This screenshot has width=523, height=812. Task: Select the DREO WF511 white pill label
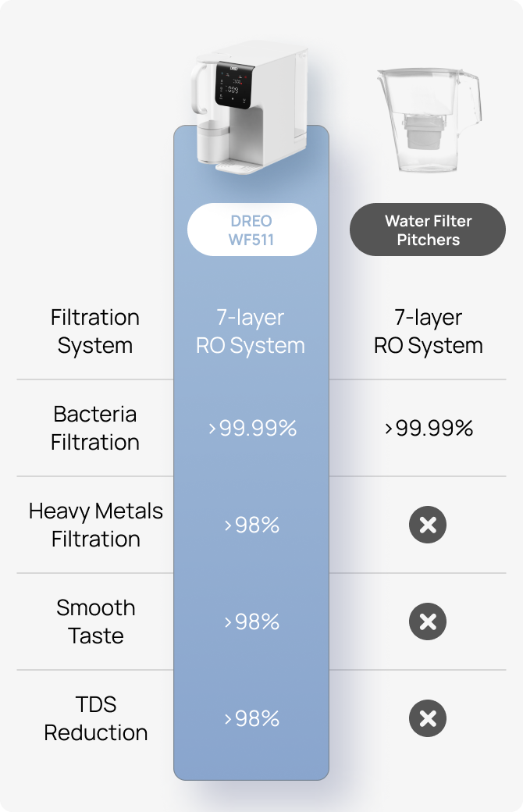point(251,230)
